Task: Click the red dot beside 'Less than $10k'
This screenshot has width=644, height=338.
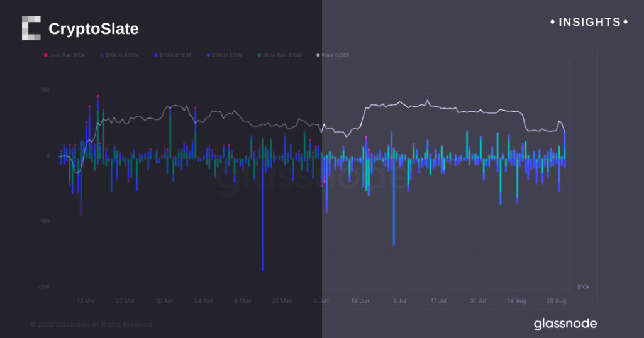Action: pos(46,55)
